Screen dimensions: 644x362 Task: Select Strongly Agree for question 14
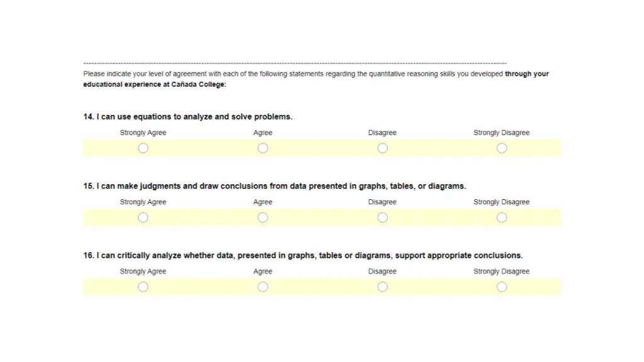point(143,148)
